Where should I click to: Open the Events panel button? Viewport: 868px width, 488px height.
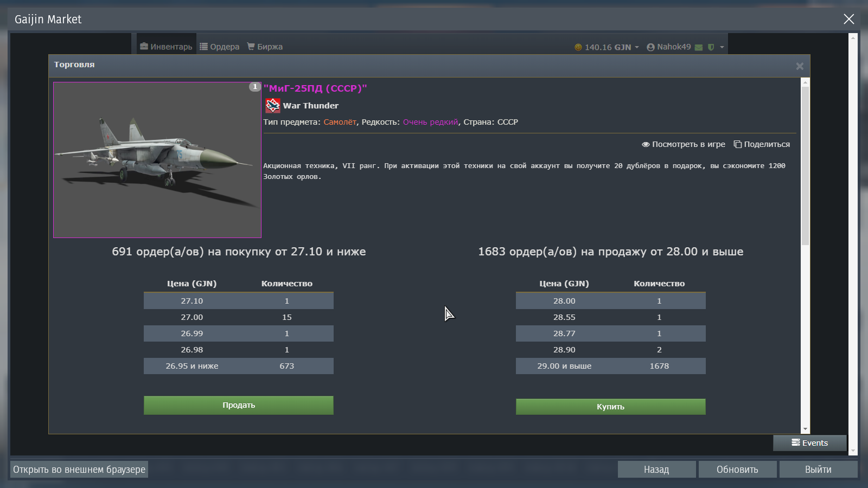coord(809,443)
